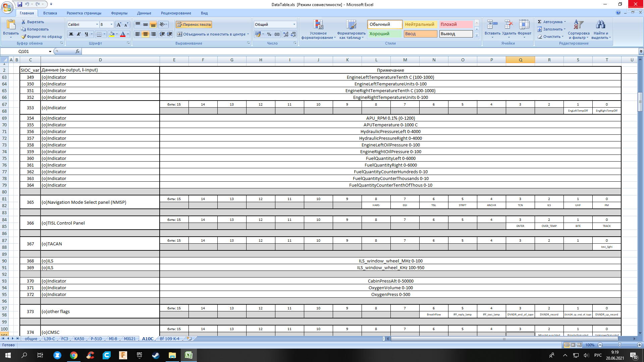Click the fill color paint bucket icon
This screenshot has height=362, width=644.
point(112,34)
